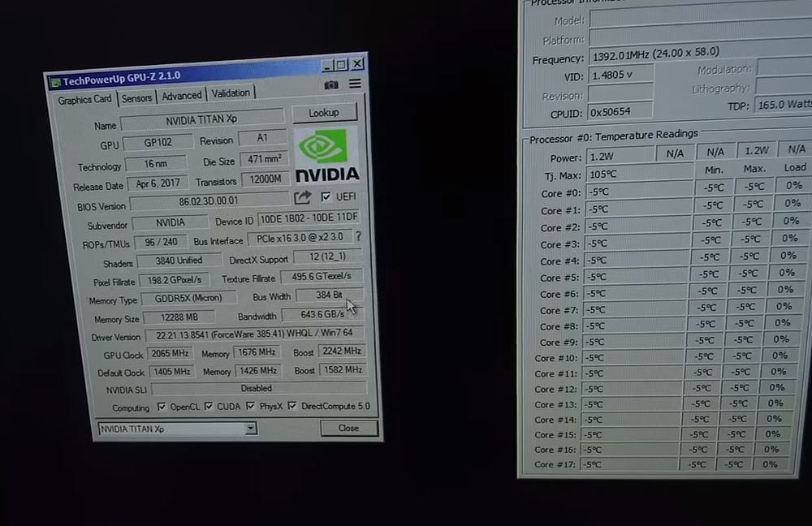Open the Advanced tab
The height and width of the screenshot is (526, 812).
click(181, 96)
